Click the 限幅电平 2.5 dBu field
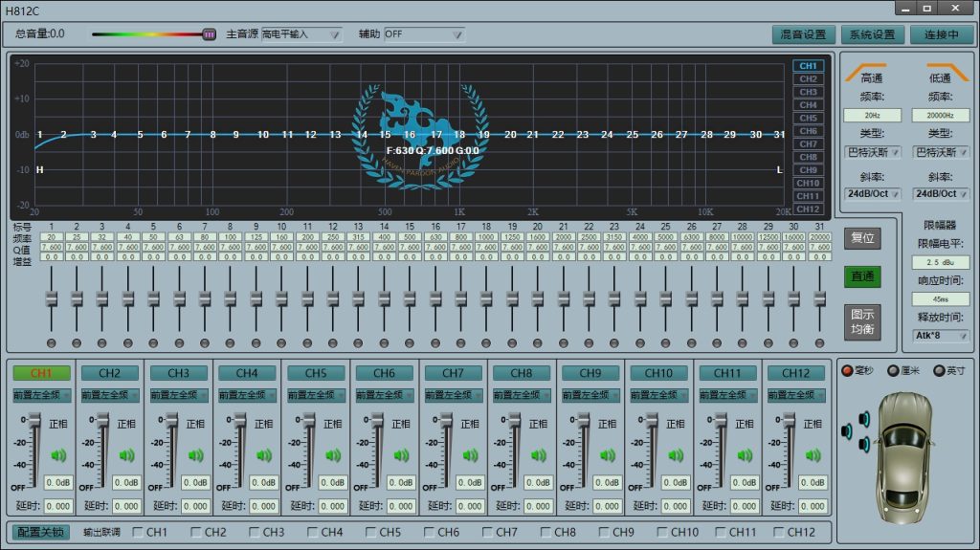The height and width of the screenshot is (550, 980). pos(941,262)
